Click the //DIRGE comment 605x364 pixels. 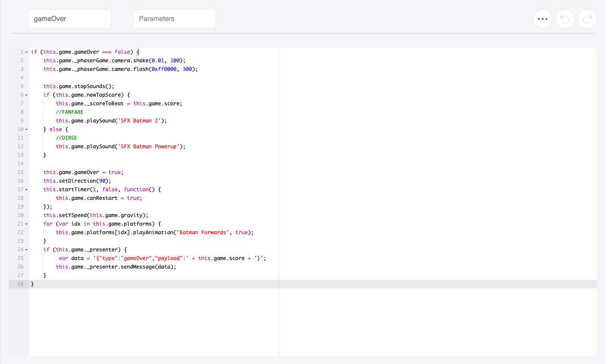[x=67, y=138]
